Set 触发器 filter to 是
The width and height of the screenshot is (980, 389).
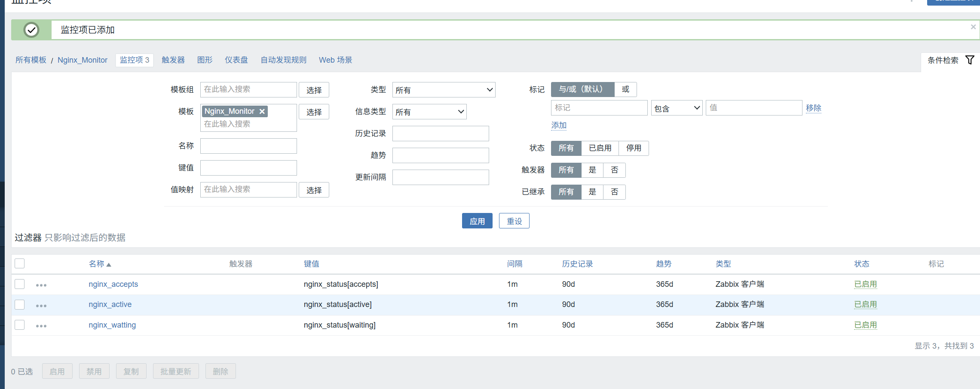tap(592, 170)
